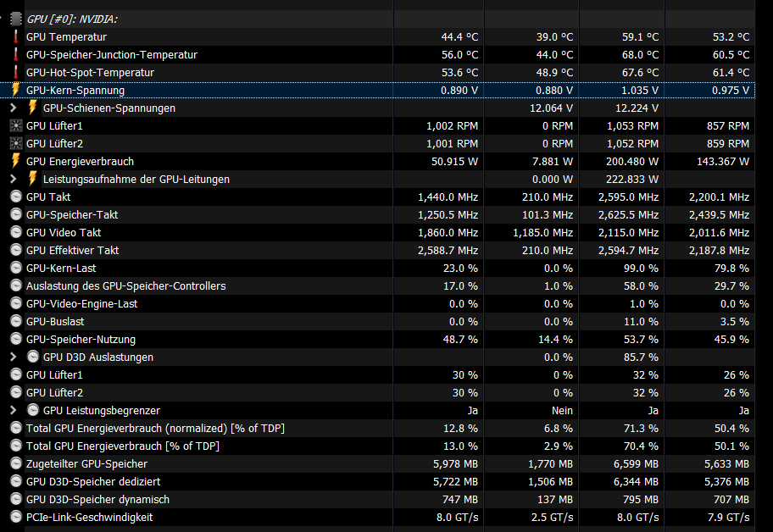Click lightning icon of GPU-Schienen-Spannungen
Viewport: 773px width, 532px height.
pos(32,108)
